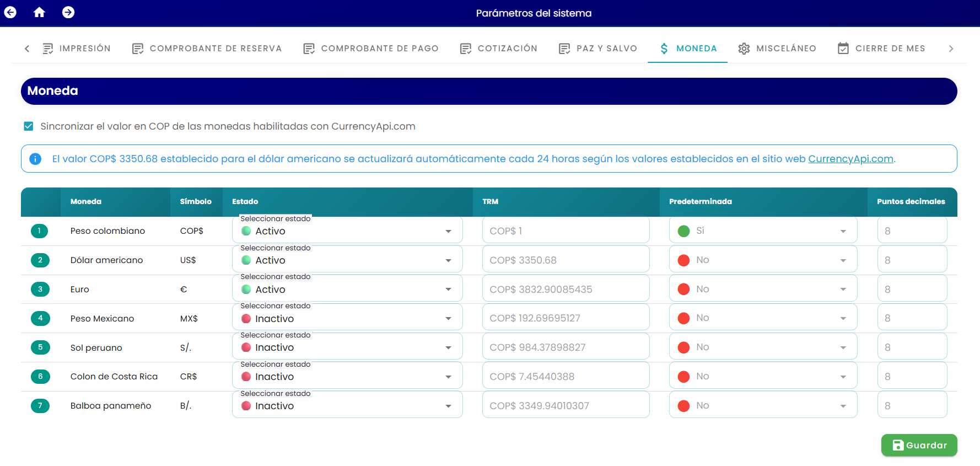This screenshot has height=466, width=980.
Task: Go to home via house icon
Action: (x=39, y=12)
